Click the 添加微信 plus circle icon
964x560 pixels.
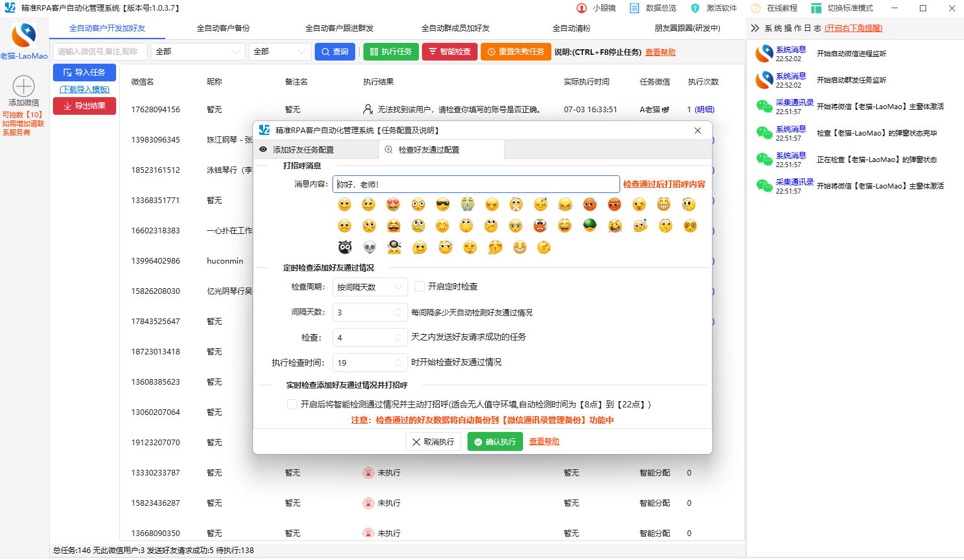(23, 86)
